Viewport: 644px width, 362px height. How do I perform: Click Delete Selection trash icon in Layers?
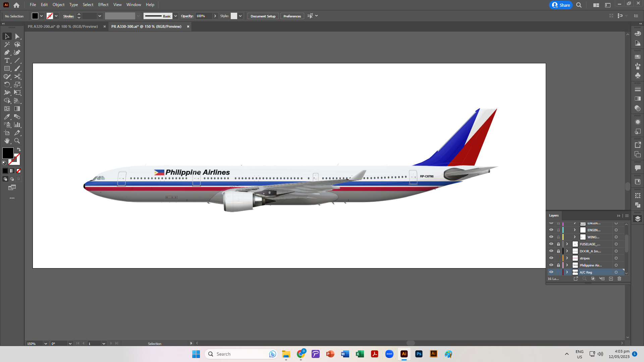click(620, 279)
